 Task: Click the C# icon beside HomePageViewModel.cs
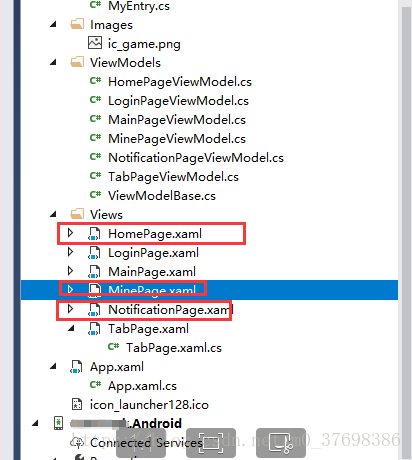pyautogui.click(x=95, y=80)
